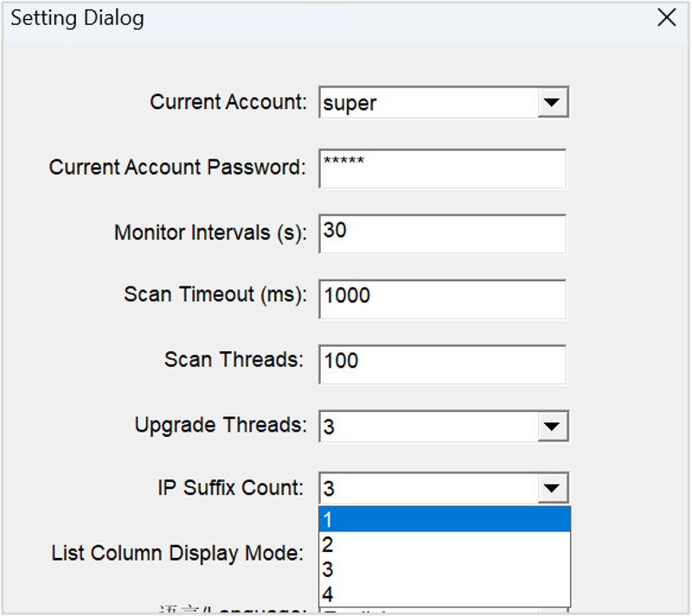Click the 'Scan Timeout (ms)' label
This screenshot has width=692, height=616.
[x=215, y=294]
